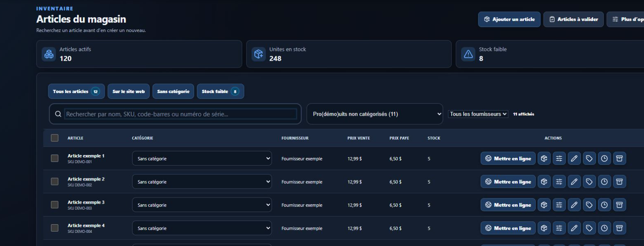Open sliders adjustment icon for Article exemple 3
Image resolution: width=644 pixels, height=246 pixels.
pyautogui.click(x=559, y=205)
